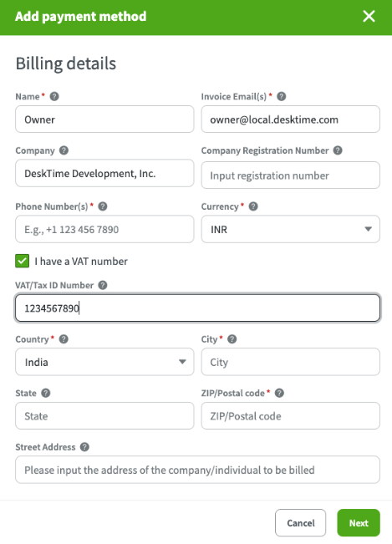The width and height of the screenshot is (392, 544).
Task: Select the Company Registration Number input
Action: coord(290,175)
